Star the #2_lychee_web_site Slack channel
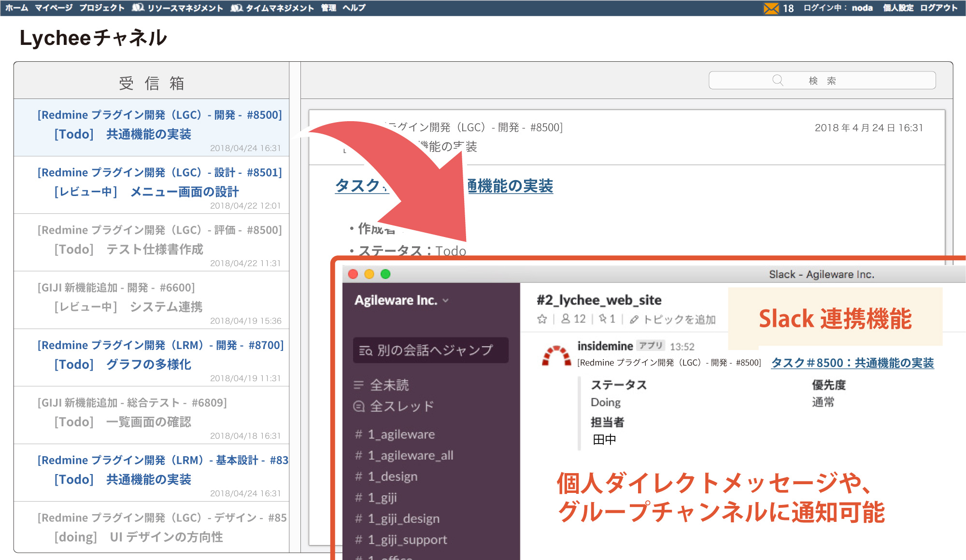This screenshot has height=560, width=966. point(542,319)
